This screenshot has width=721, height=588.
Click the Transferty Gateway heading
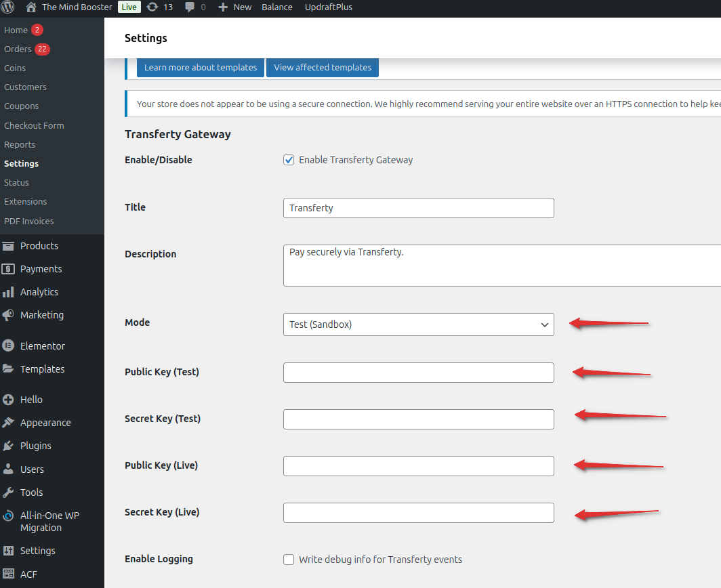[x=178, y=134]
